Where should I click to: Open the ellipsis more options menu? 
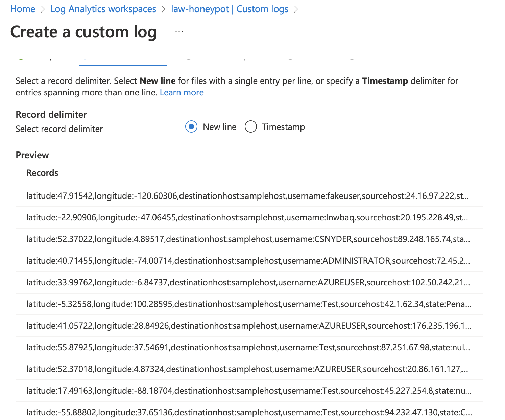(x=179, y=32)
